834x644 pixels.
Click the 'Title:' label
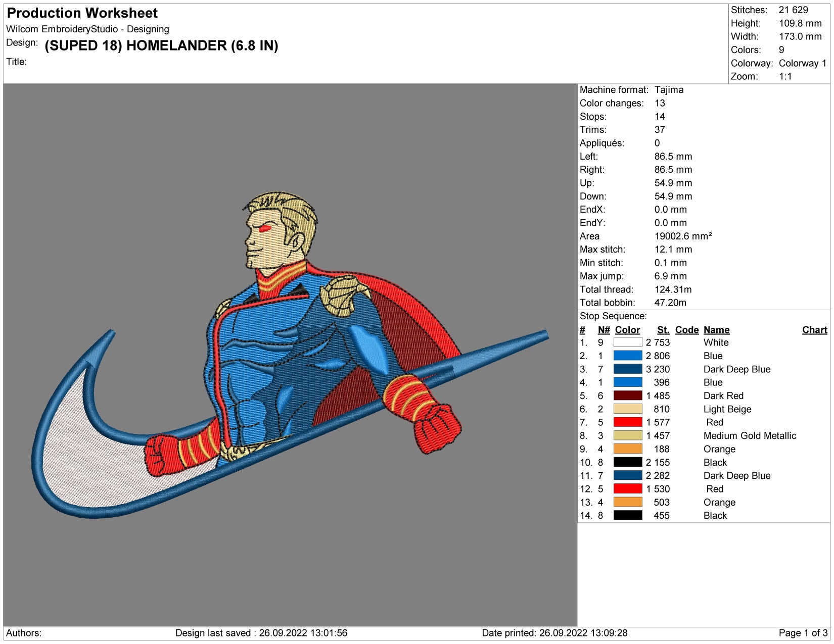pyautogui.click(x=16, y=62)
